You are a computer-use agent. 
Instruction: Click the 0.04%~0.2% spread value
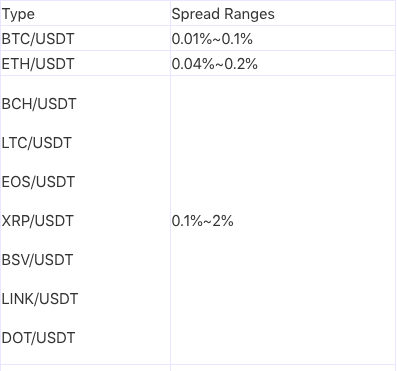pyautogui.click(x=215, y=64)
